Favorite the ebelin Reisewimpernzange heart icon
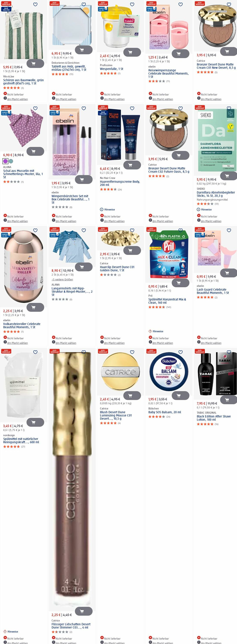 pos(181,4)
